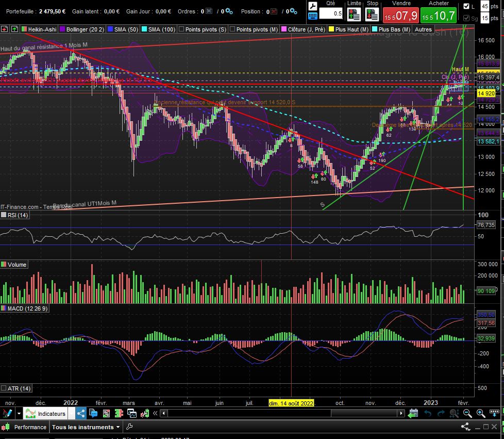Image resolution: width=504 pixels, height=439 pixels.
Task: Click the red Vendre 15 507,9 button
Action: click(x=400, y=15)
